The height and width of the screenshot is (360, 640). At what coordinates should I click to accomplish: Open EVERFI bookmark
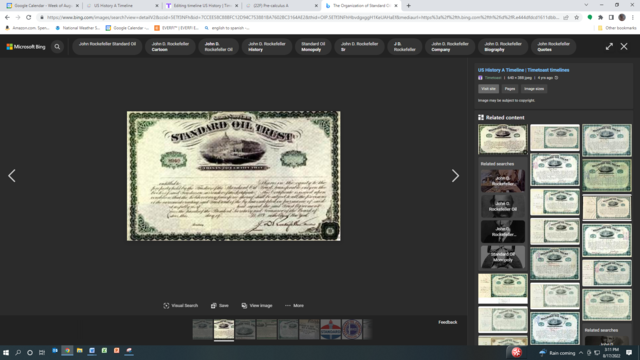(x=176, y=28)
